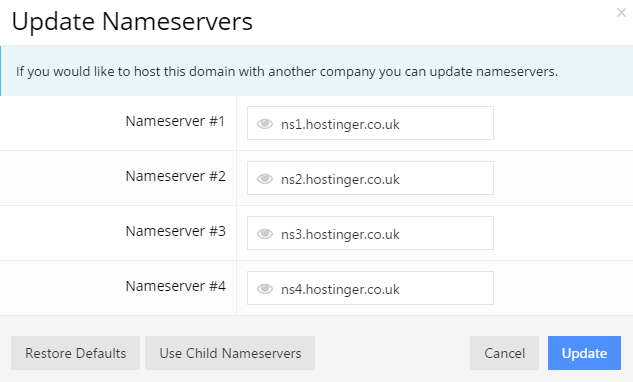Click the Nameserver #1 label
The width and height of the screenshot is (633, 382).
[x=175, y=121]
